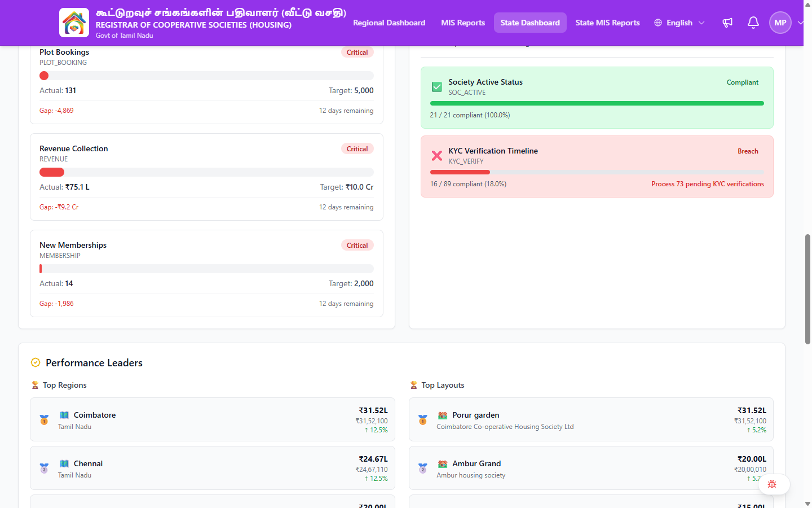Click the 'Gap: -₹9.2 Cr' value
Image resolution: width=812 pixels, height=508 pixels.
[x=59, y=207]
